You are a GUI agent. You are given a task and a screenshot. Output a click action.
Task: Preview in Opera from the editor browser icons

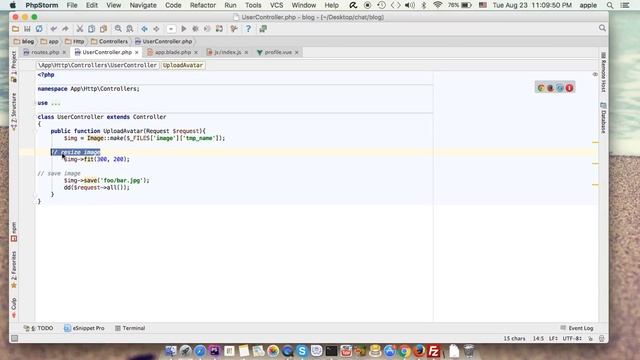(569, 88)
